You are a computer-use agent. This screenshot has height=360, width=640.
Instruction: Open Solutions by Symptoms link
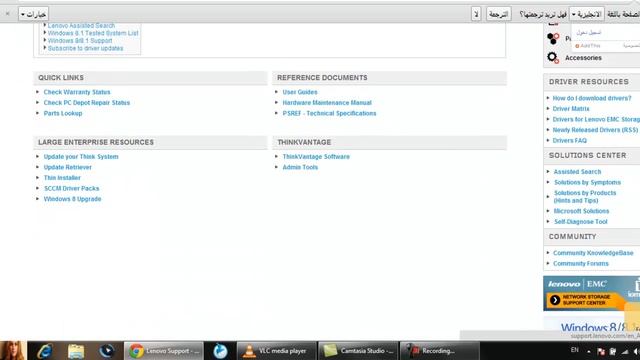587,182
